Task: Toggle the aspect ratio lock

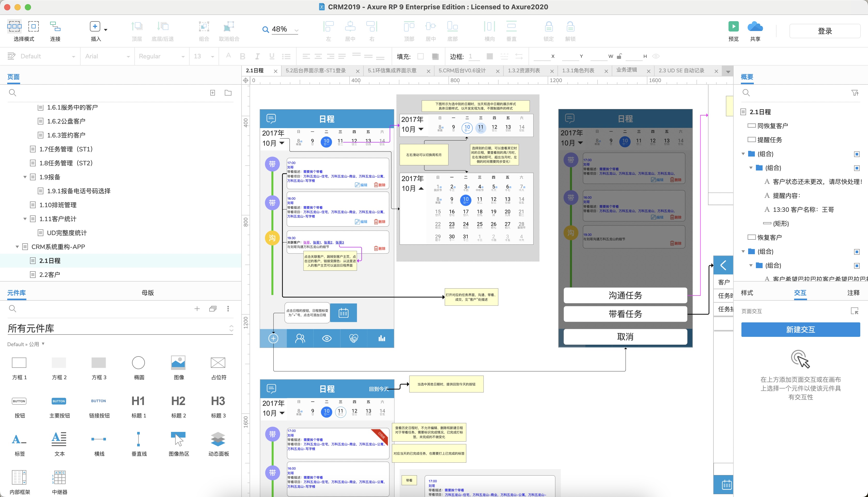Action: 619,56
